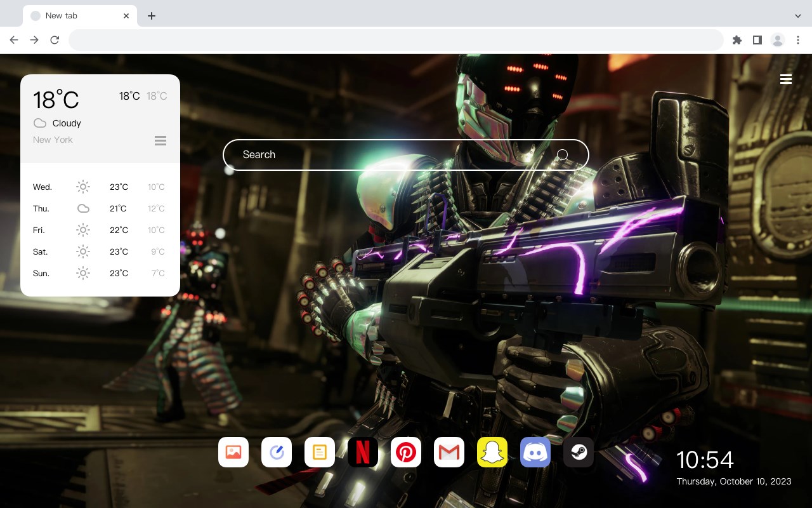Screen dimensions: 812x508
Task: Select Saturday's forecast row label
Action: [x=40, y=251]
